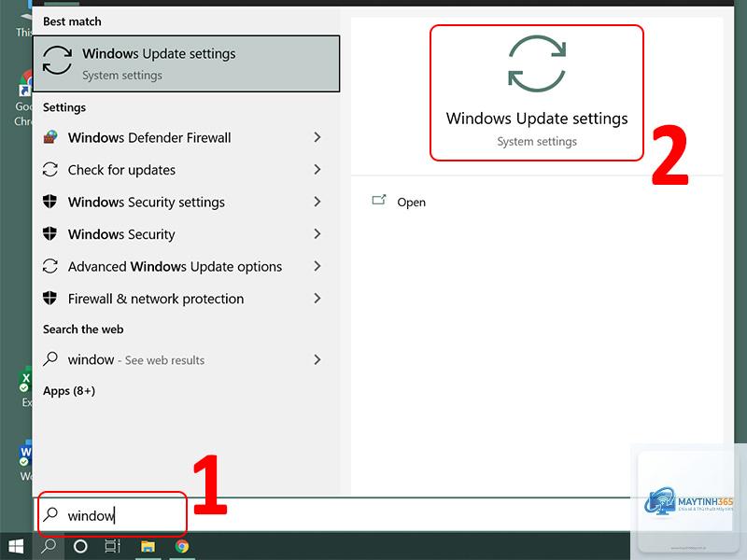Open Google Chrome from taskbar
The image size is (747, 560).
click(x=181, y=546)
